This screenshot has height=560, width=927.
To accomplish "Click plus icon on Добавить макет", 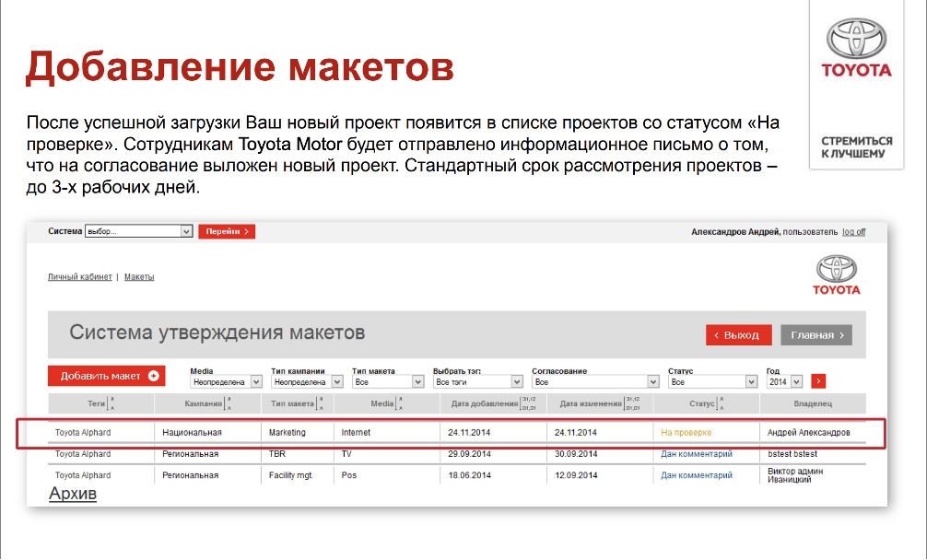I will click(154, 376).
